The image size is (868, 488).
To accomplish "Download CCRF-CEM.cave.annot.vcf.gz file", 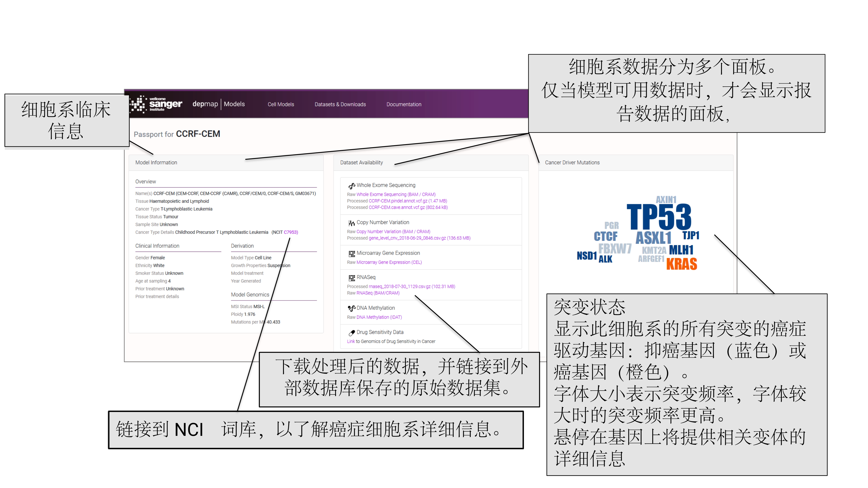I will [x=408, y=207].
